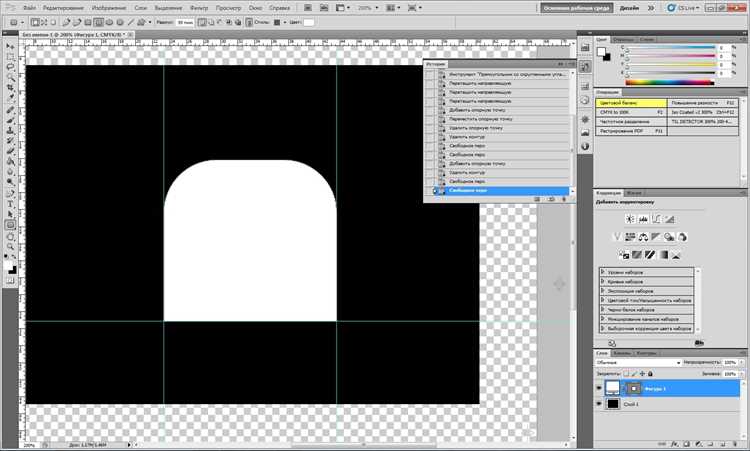
Task: Select the last Свободное перо history state
Action: click(x=508, y=190)
